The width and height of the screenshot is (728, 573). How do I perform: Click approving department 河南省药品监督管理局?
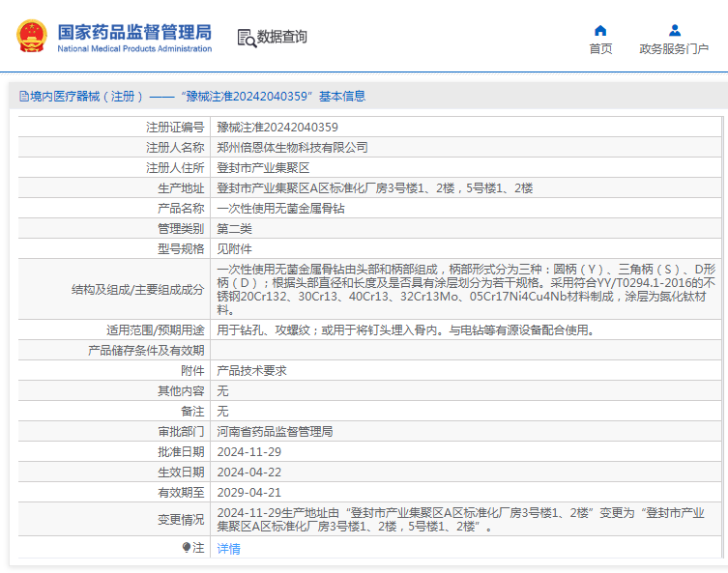(275, 431)
